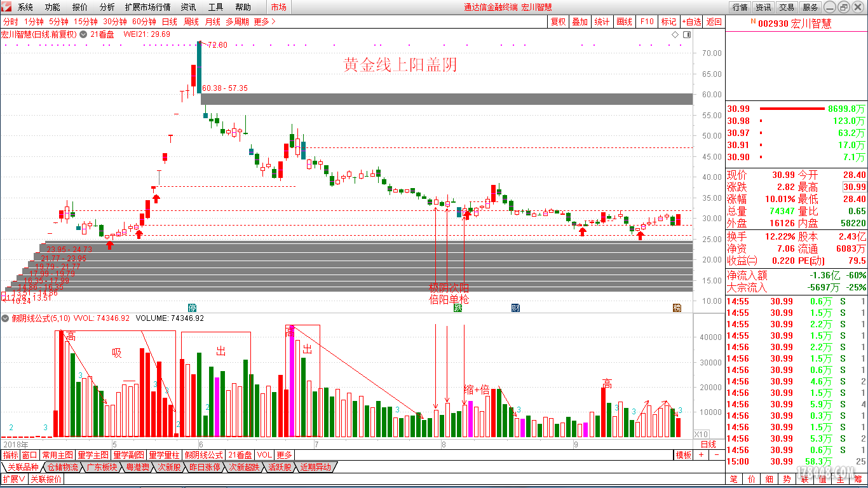
Task: Select the 广东板块 sector tab
Action: pos(102,467)
